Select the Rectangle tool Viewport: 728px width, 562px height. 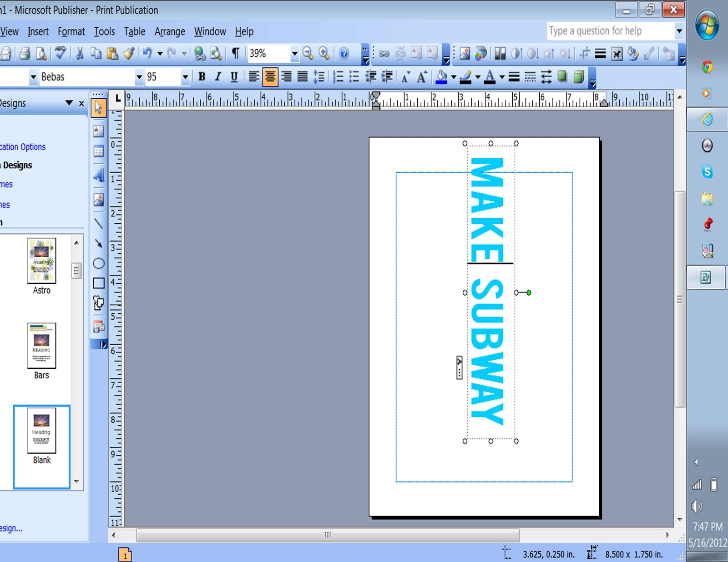pos(98,283)
